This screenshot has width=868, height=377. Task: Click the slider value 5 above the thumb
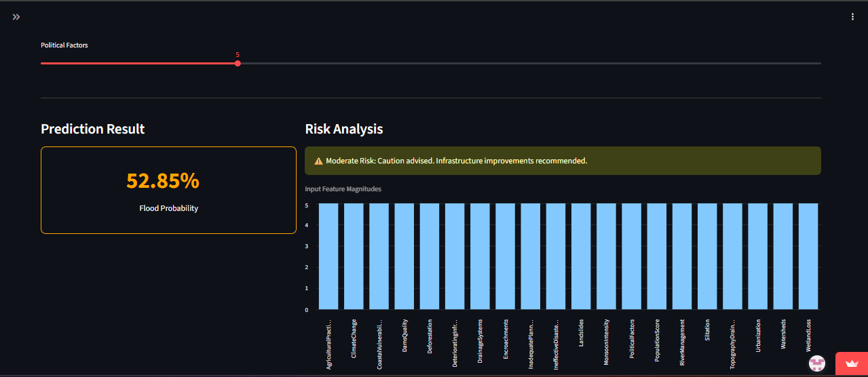(x=238, y=55)
